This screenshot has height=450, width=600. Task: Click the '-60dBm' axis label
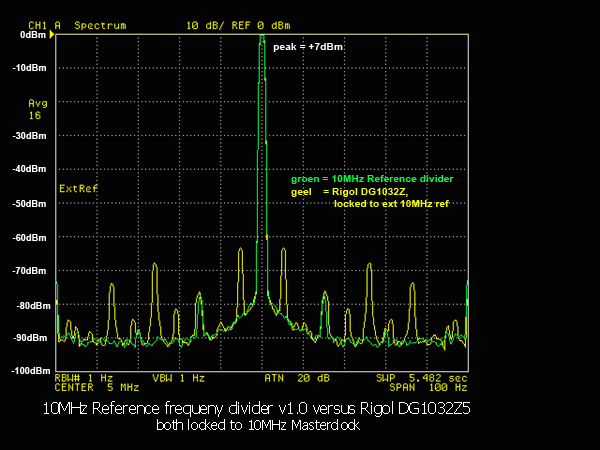(x=29, y=238)
